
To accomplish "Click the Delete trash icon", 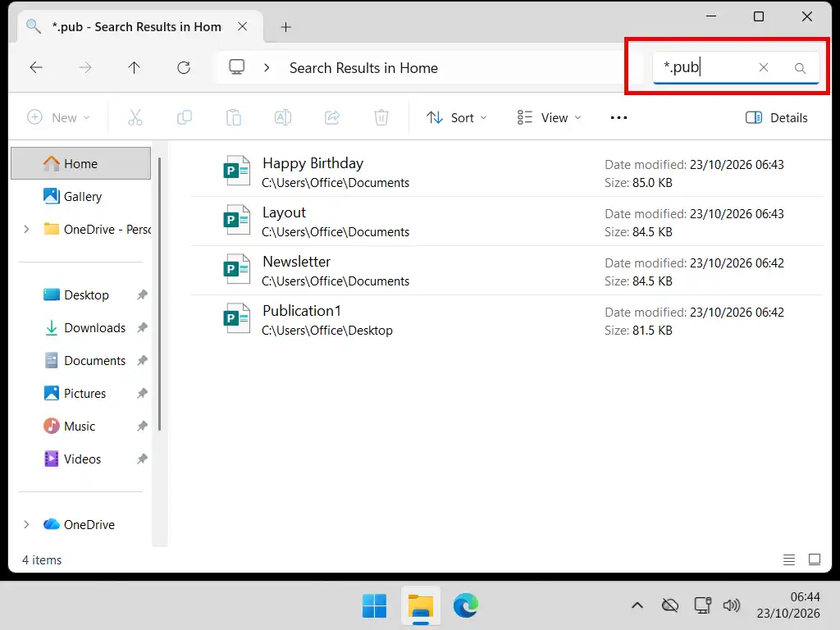I will coord(381,117).
